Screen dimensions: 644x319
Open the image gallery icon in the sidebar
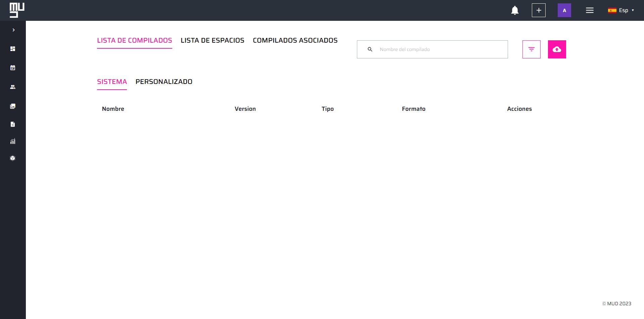pyautogui.click(x=13, y=106)
